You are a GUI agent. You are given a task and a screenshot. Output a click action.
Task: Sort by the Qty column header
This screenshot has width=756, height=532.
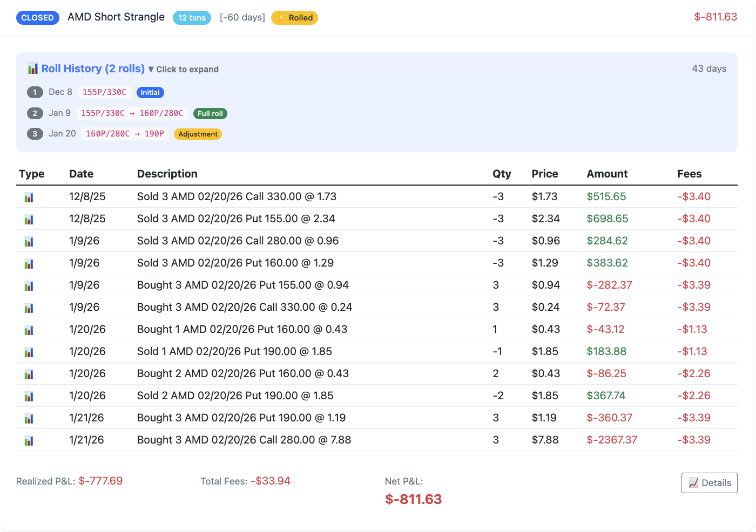pyautogui.click(x=502, y=174)
